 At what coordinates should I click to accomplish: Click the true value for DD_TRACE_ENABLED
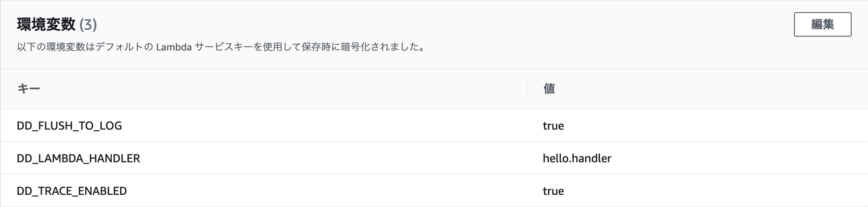point(553,191)
